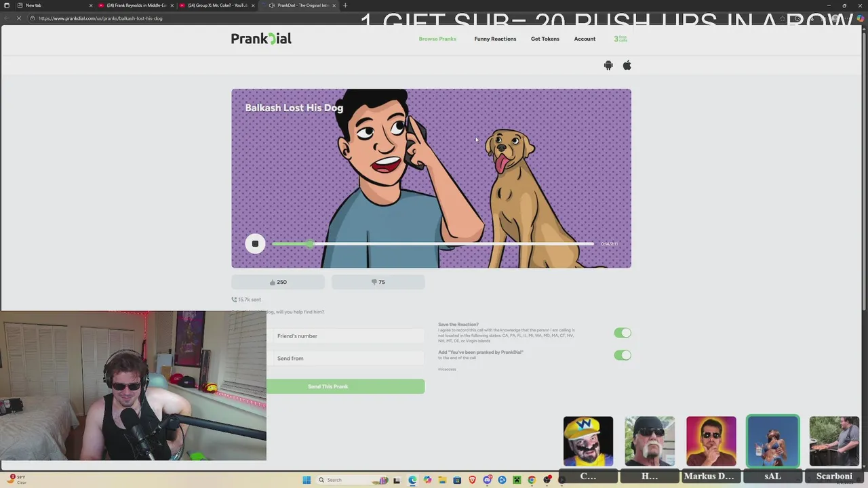Click the Windows taskbar Search box
The width and height of the screenshot is (868, 488).
point(352,480)
